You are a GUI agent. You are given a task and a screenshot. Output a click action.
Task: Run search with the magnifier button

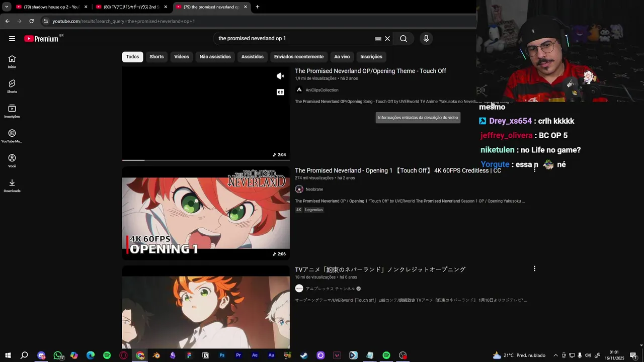click(404, 39)
